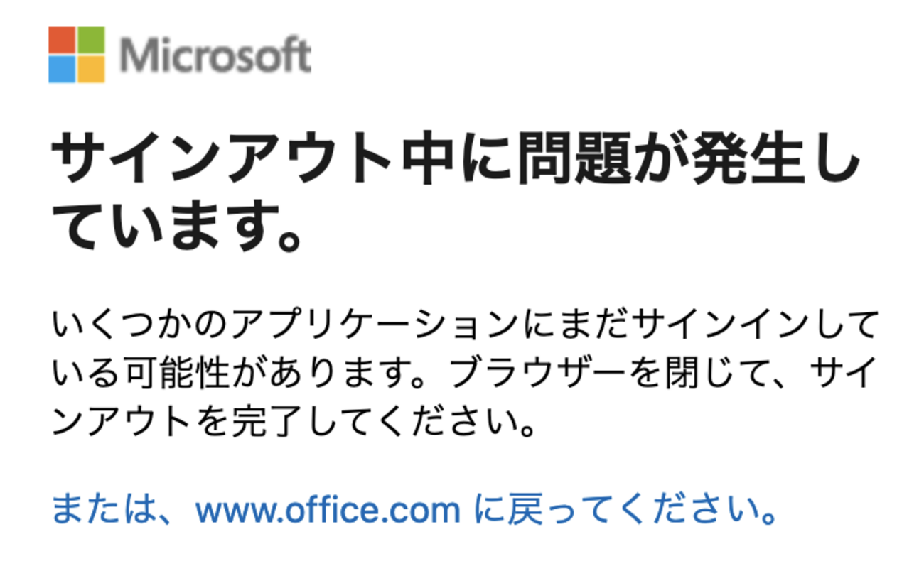The width and height of the screenshot is (924, 571).
Task: Click the red square of the Microsoft logo
Action: (x=62, y=40)
